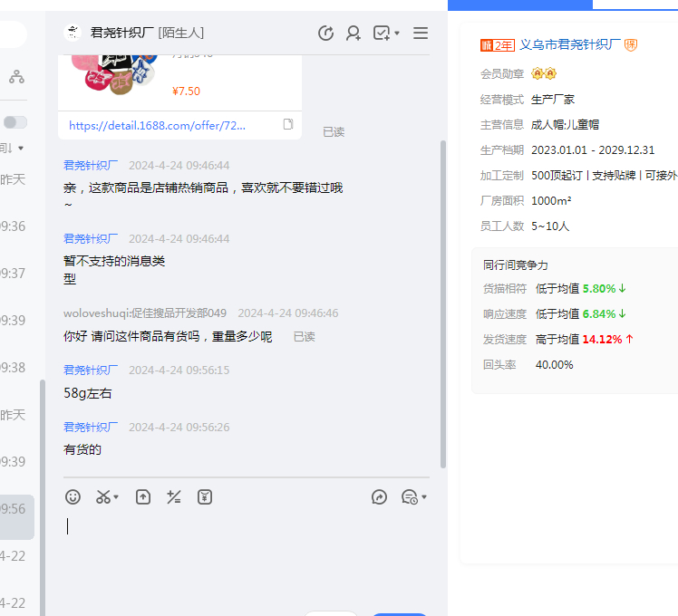
Task: Open the detail.1688.com product link
Action: coord(157,126)
